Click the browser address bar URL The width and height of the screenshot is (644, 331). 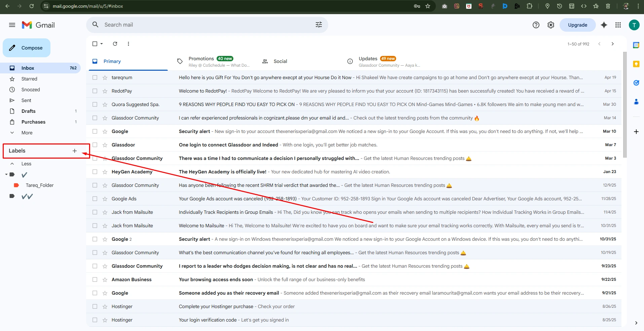[x=88, y=6]
